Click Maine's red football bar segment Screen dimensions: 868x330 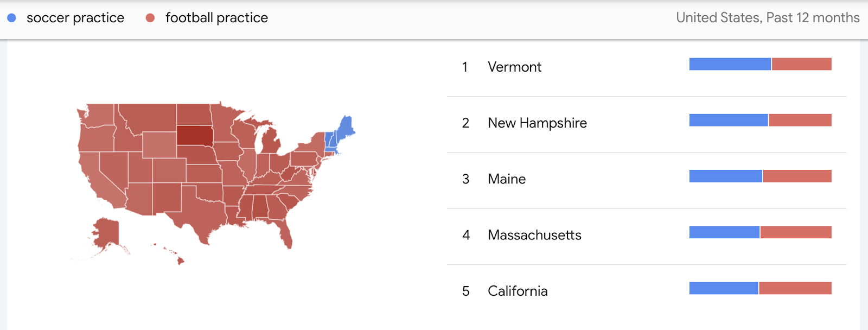[x=797, y=176]
